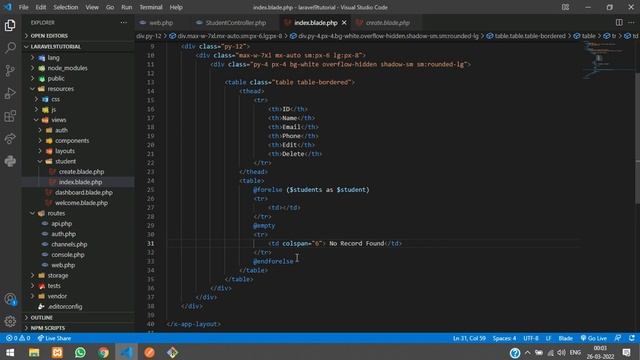This screenshot has width=640, height=360.
Task: Open the Edit menu
Action: click(x=41, y=7)
